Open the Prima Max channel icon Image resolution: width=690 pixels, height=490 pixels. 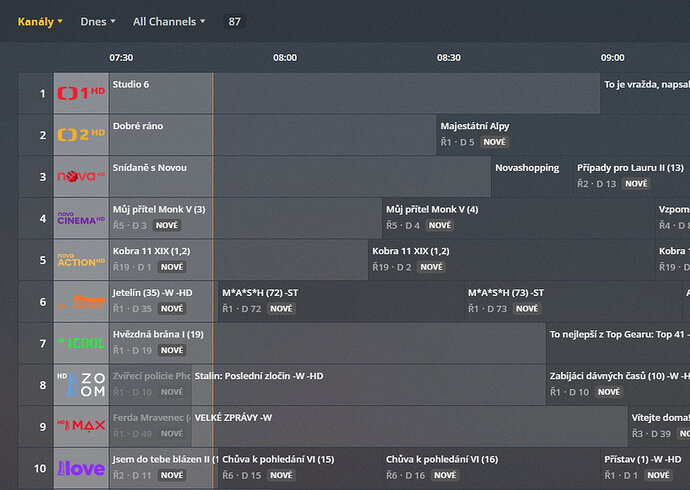pos(81,427)
